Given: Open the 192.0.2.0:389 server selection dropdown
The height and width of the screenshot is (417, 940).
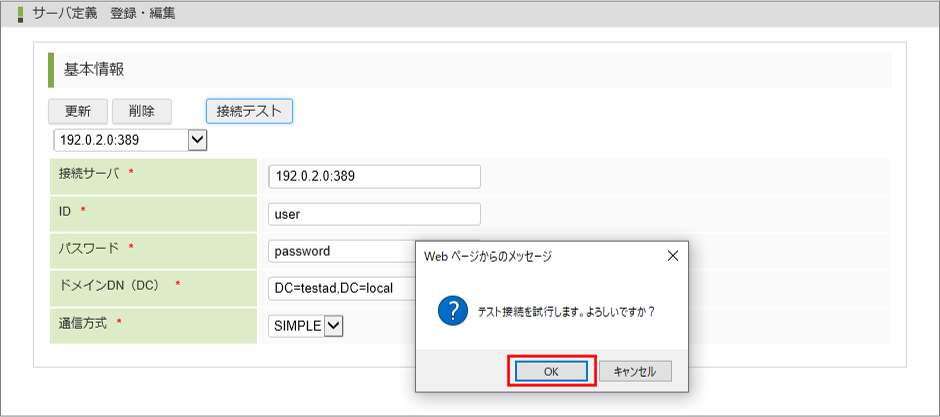Looking at the screenshot, I should tap(197, 140).
